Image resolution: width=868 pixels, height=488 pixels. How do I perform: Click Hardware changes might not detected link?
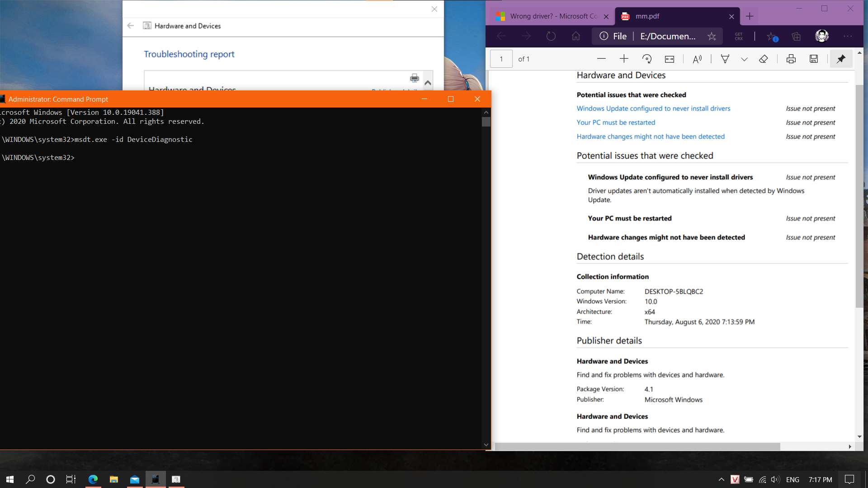651,136
